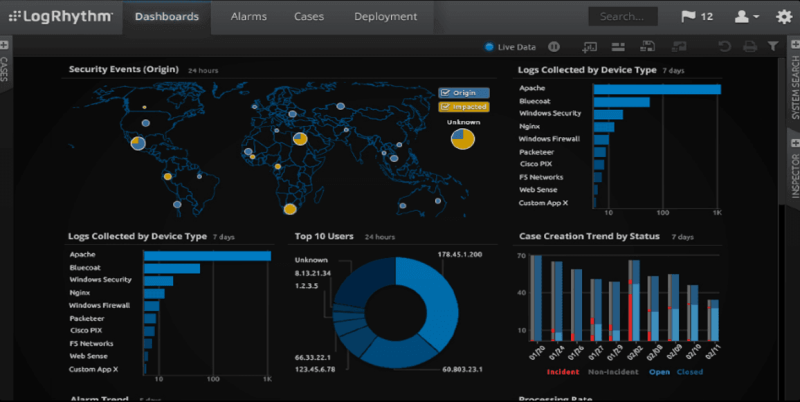Toggle the Live Data indicator
The height and width of the screenshot is (402, 800).
tap(489, 46)
